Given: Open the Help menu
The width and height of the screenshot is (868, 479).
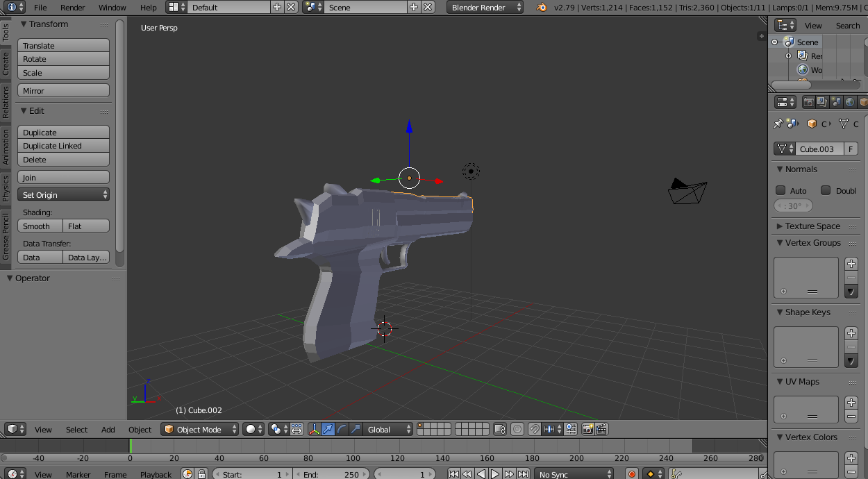Looking at the screenshot, I should click(149, 7).
